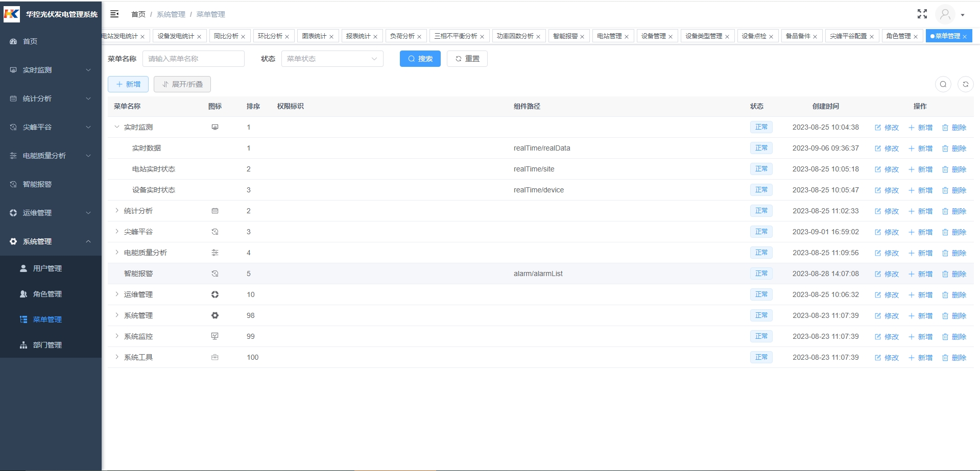The height and width of the screenshot is (471, 980).
Task: Open 首页 in the sidebar
Action: coord(51,41)
